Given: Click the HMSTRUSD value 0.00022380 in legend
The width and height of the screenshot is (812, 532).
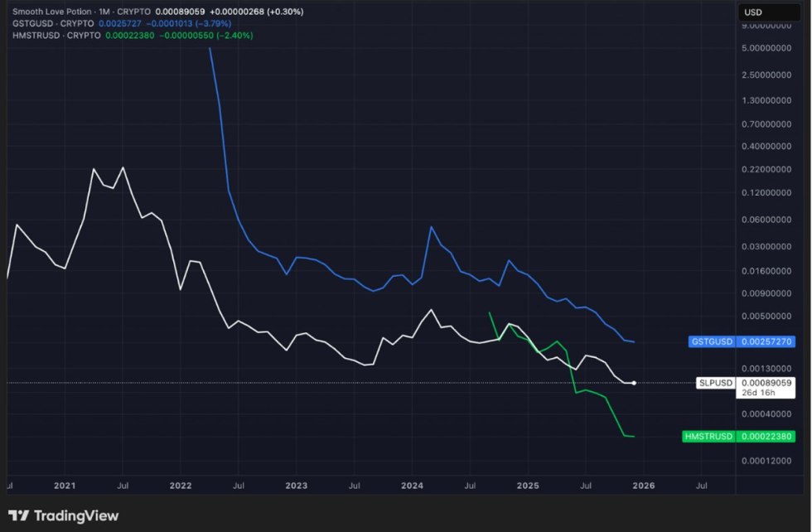Looking at the screenshot, I should (130, 36).
